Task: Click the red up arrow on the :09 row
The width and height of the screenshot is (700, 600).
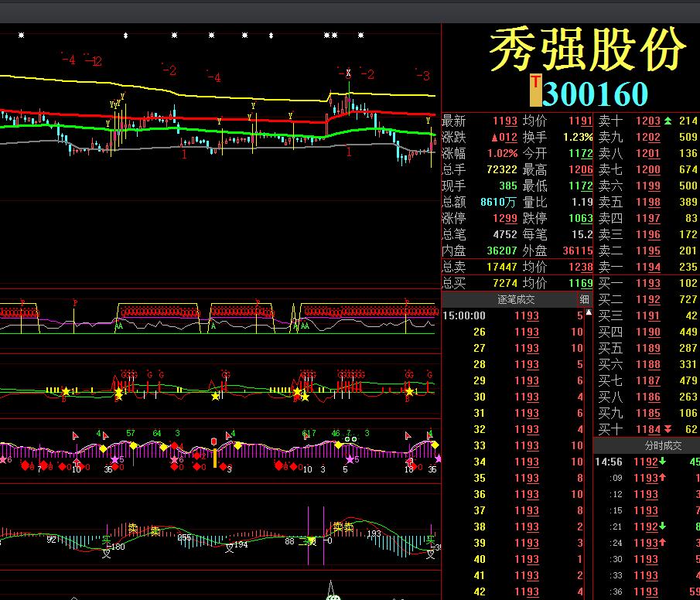Action: (662, 477)
